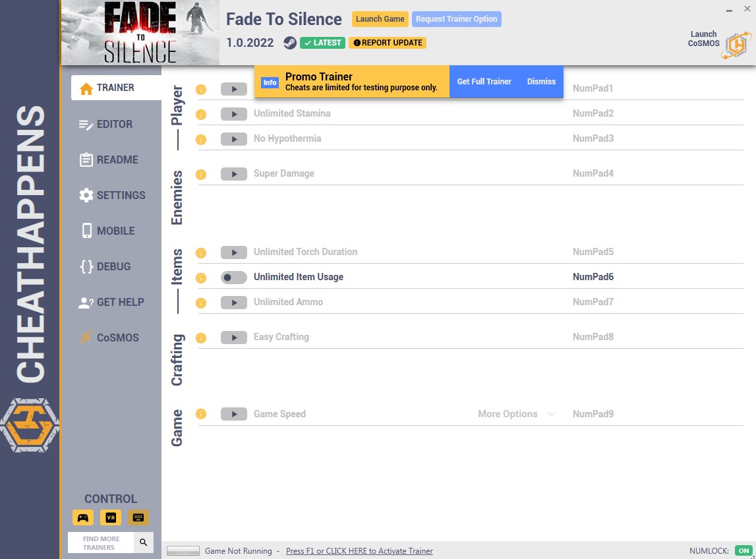The height and width of the screenshot is (559, 756).
Task: Click the REPORT UPDATE button
Action: coord(388,43)
